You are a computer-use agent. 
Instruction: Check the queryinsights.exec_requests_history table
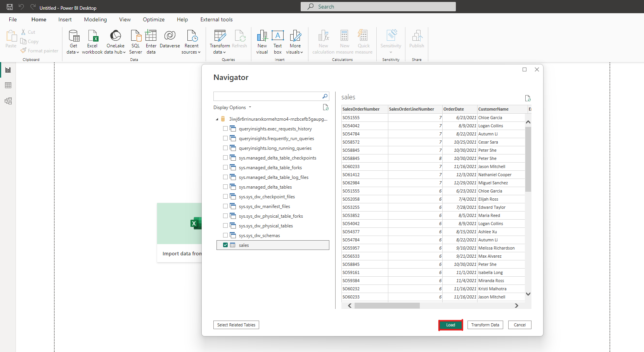[x=225, y=128]
